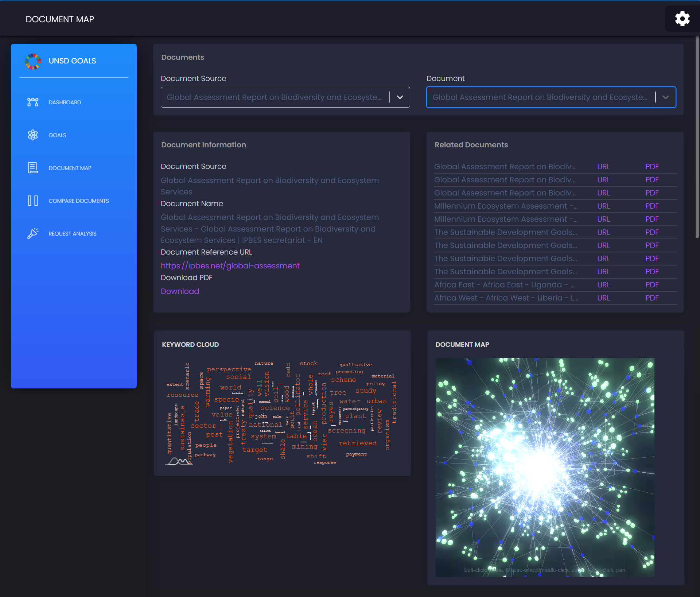
Task: Go to Compare Documents menu item
Action: pyautogui.click(x=78, y=201)
